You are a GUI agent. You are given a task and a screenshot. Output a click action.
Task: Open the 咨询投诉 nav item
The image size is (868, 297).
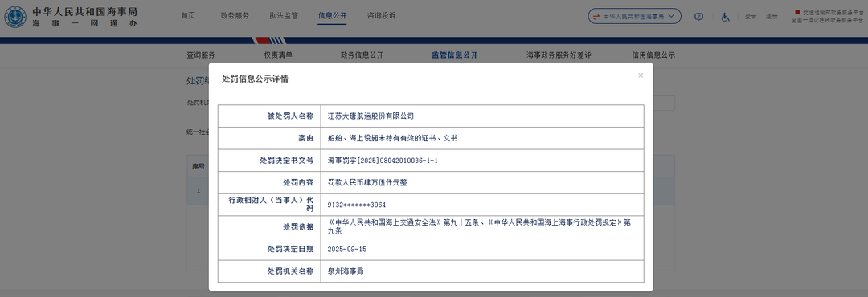click(x=382, y=15)
